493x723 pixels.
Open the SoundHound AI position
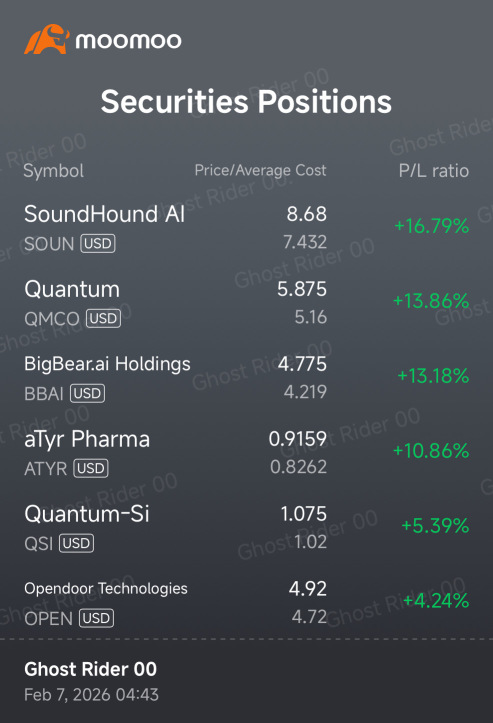tap(246, 228)
